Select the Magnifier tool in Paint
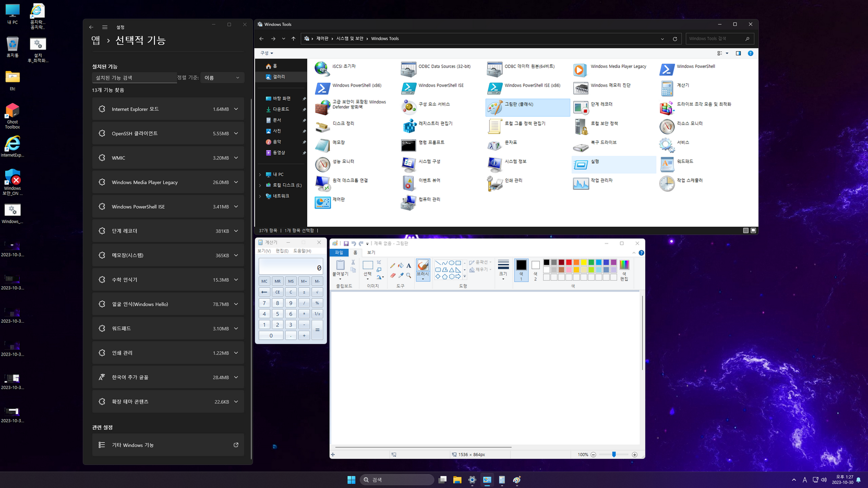 pyautogui.click(x=409, y=275)
